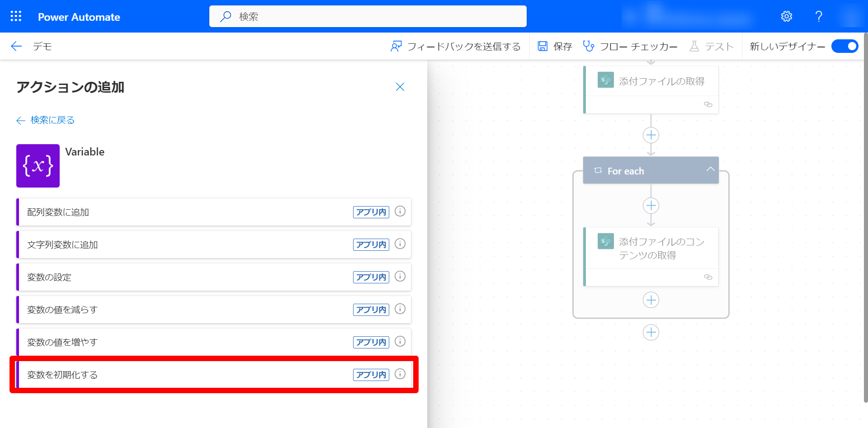
Task: Save the flow with 保存
Action: click(554, 46)
